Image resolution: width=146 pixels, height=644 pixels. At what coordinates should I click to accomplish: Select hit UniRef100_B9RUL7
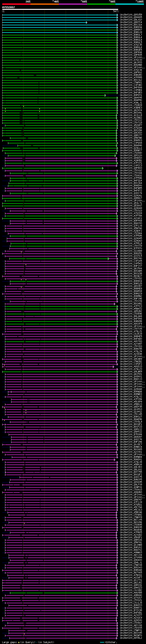tap(131, 35)
